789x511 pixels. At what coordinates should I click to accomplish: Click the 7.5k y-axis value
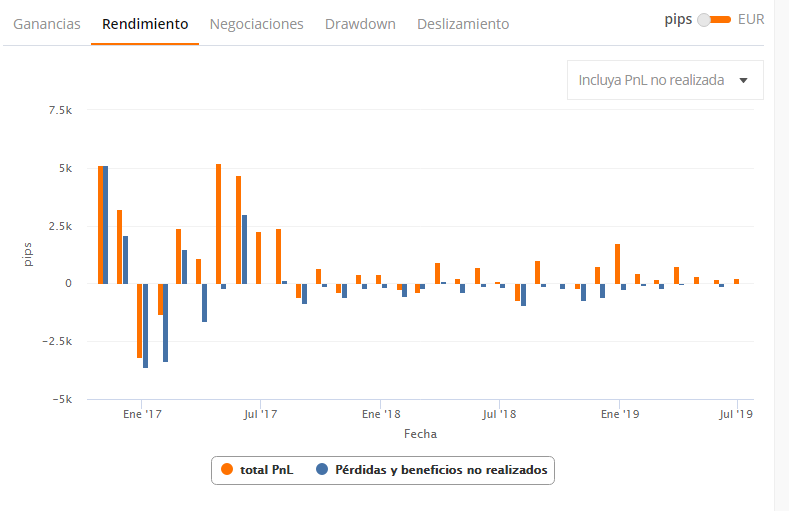60,110
